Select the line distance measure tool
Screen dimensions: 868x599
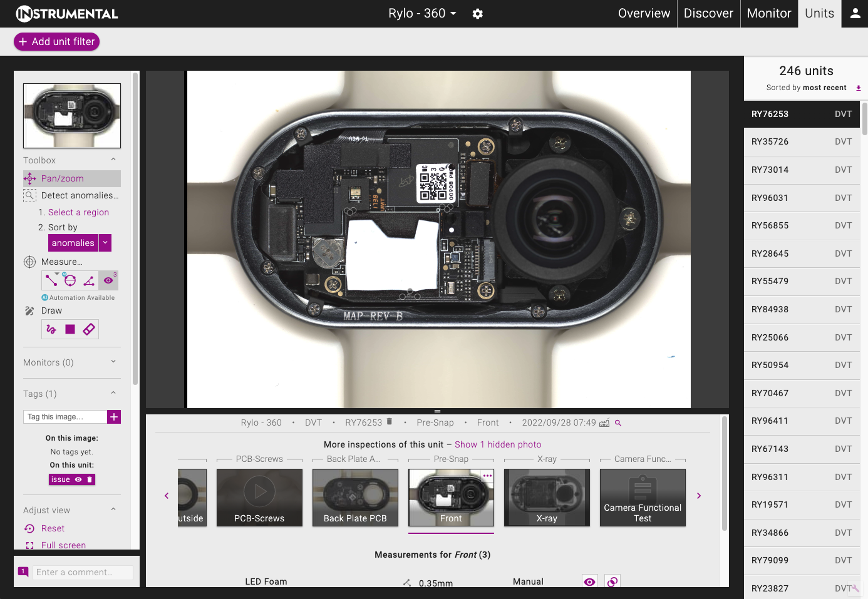click(x=51, y=280)
